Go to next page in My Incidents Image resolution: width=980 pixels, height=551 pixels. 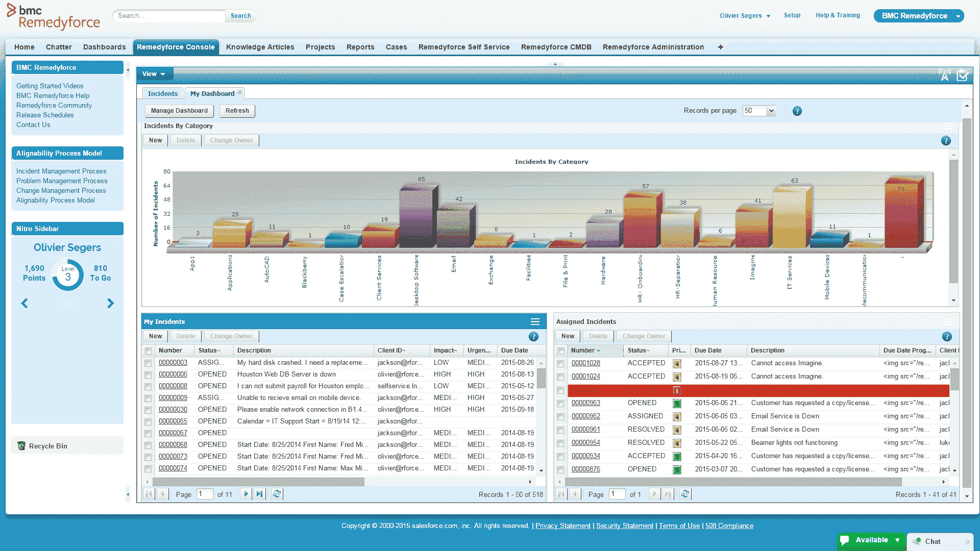click(x=246, y=494)
